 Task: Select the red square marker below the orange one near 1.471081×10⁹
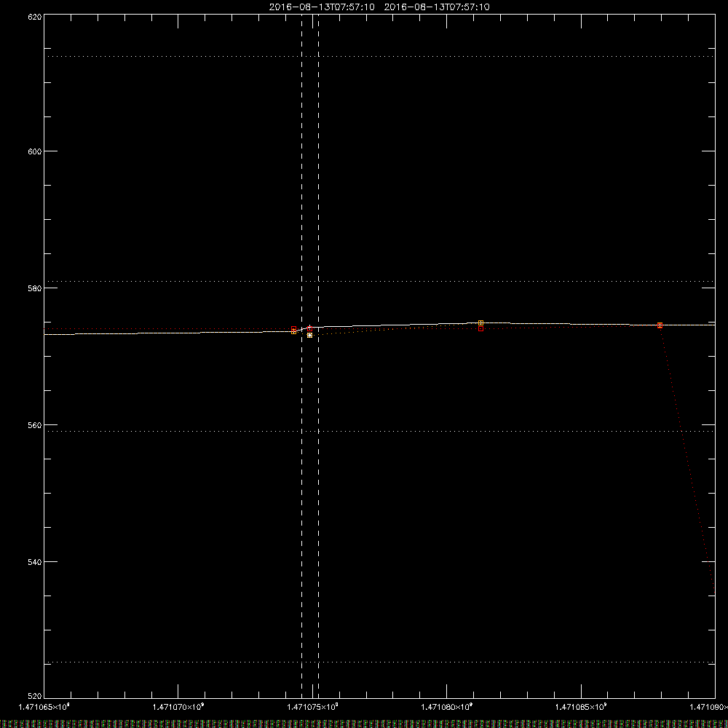coord(481,329)
